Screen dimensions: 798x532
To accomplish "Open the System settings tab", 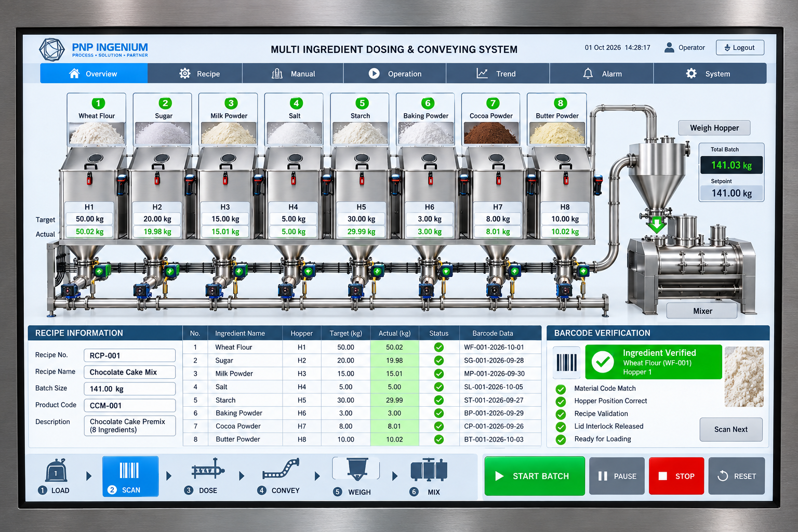I will pyautogui.click(x=710, y=74).
